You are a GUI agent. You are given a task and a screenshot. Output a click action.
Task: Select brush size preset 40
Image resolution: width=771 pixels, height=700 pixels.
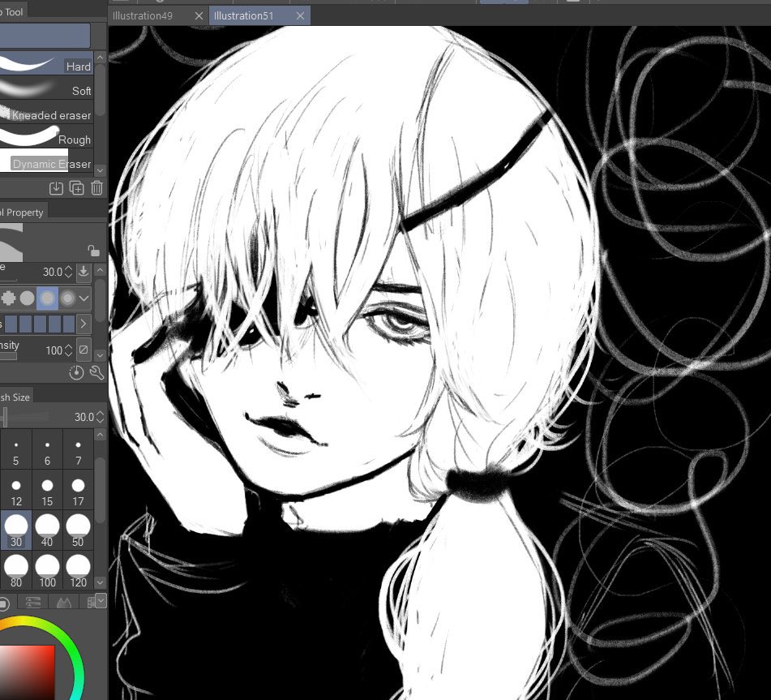coord(47,530)
